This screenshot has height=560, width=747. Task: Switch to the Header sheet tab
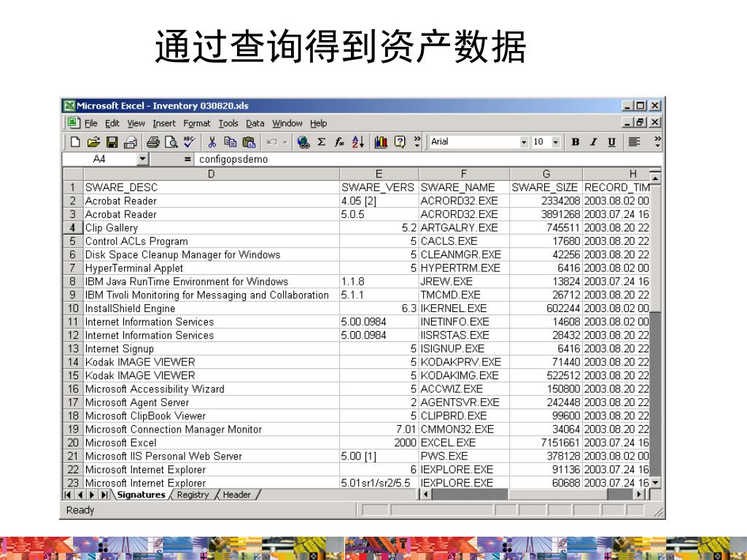[x=237, y=495]
